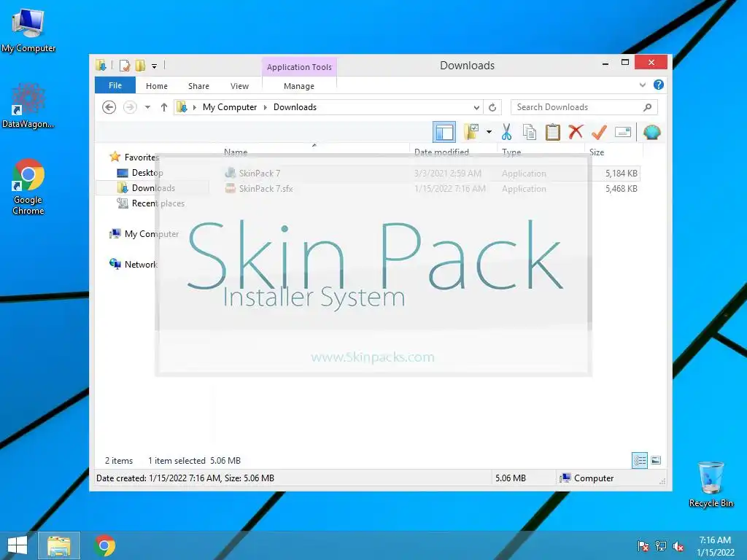Click the Copy toolbar icon

(x=530, y=132)
